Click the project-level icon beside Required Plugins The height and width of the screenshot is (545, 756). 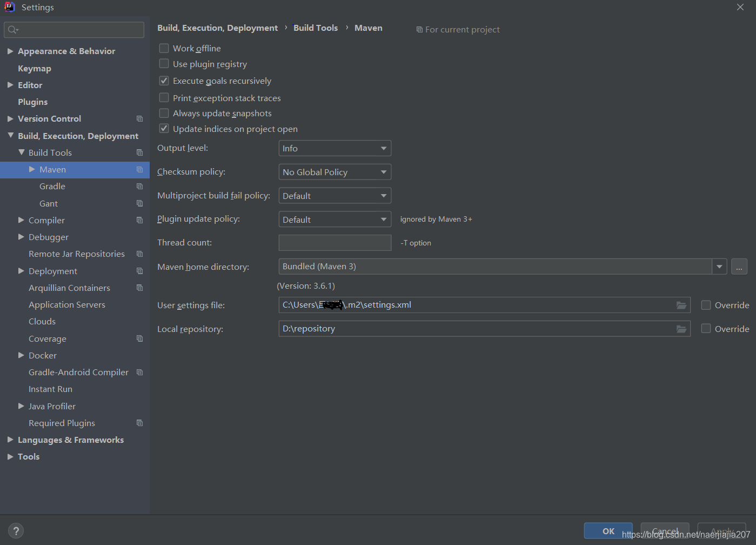click(139, 423)
